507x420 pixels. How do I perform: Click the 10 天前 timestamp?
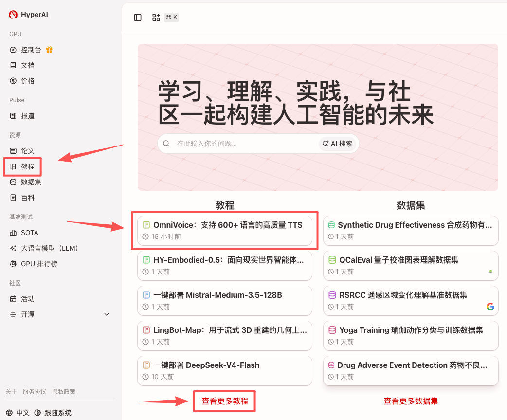click(163, 377)
